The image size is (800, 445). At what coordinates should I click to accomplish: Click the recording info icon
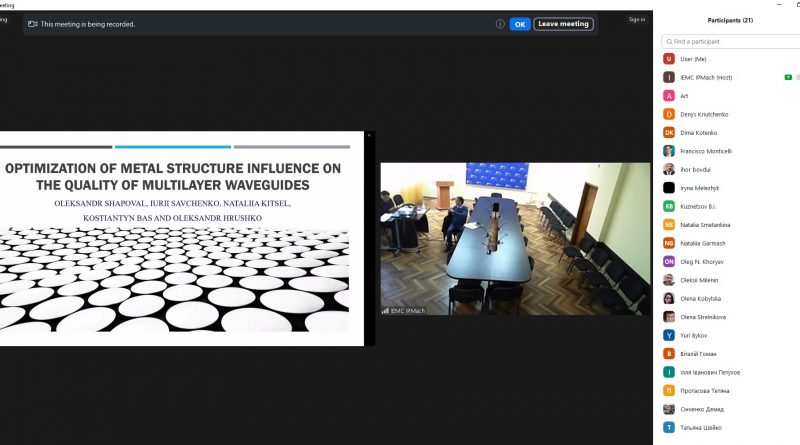click(500, 24)
